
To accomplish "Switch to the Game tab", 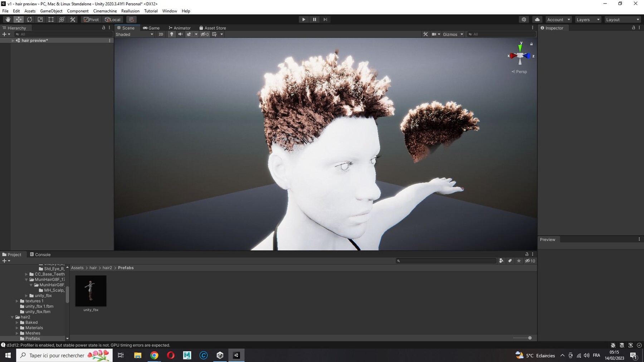I will click(151, 28).
